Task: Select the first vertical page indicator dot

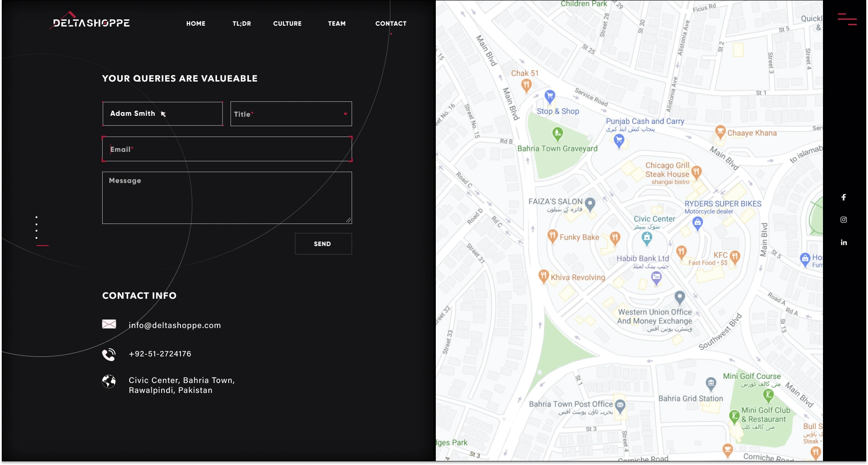Action: point(36,217)
